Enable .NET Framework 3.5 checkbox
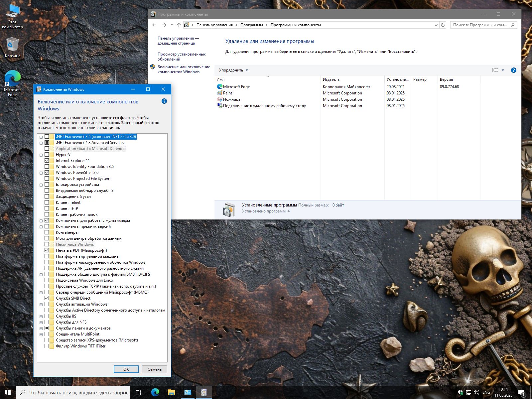532x399 pixels. (x=47, y=137)
